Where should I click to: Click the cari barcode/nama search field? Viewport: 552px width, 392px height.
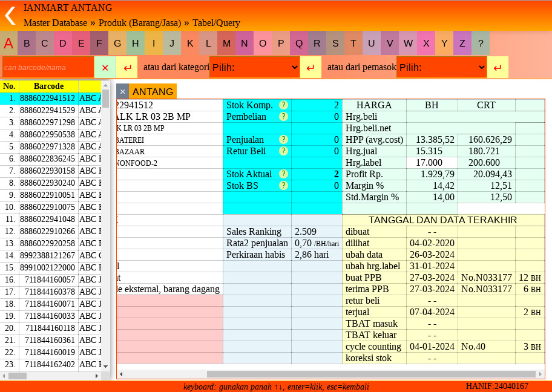tap(48, 67)
